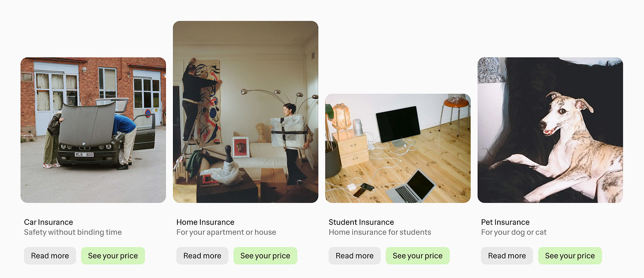Open the whippet dog photo
Viewport: 644px width, 278px height.
click(x=550, y=130)
